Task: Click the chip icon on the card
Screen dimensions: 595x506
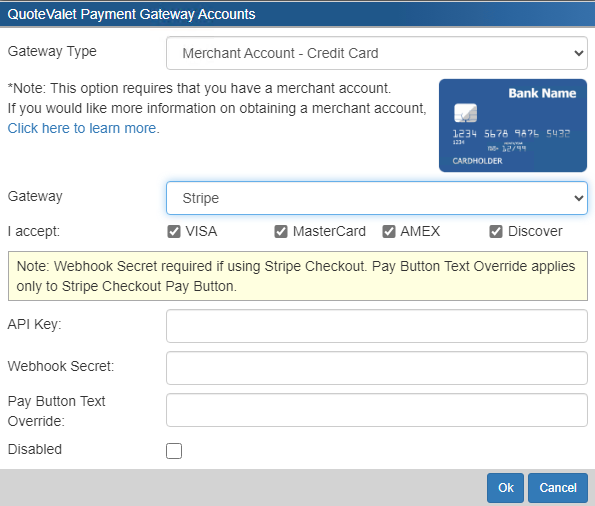Action: coord(465,113)
